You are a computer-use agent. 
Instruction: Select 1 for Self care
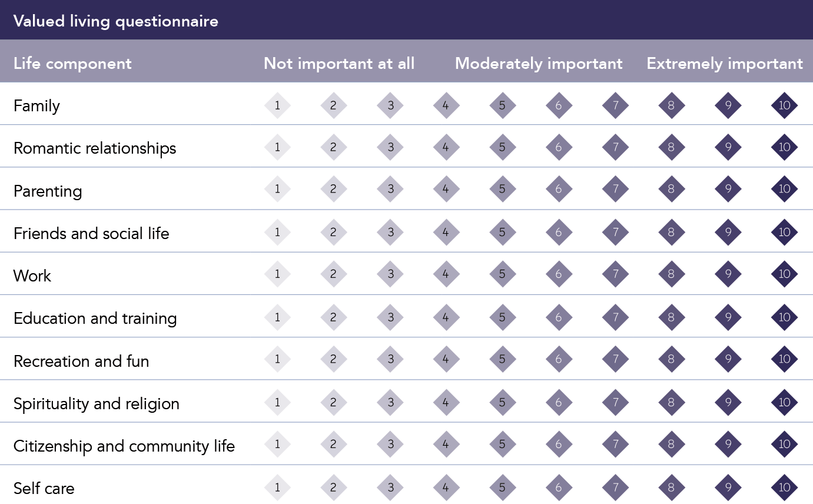click(277, 488)
